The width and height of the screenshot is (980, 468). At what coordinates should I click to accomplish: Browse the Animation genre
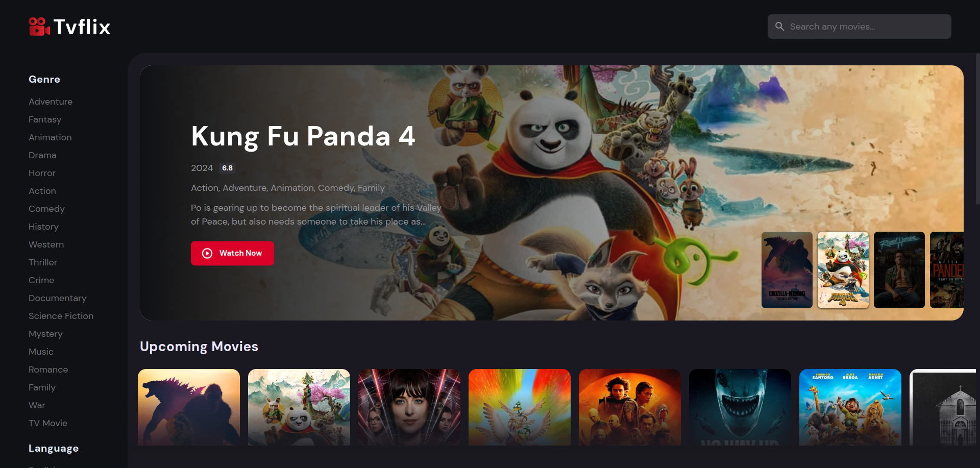click(50, 137)
